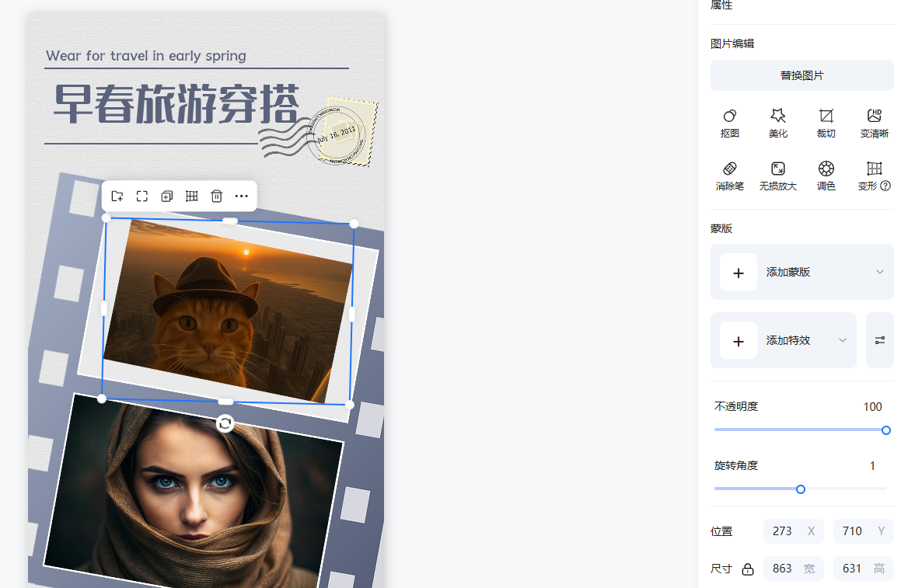The width and height of the screenshot is (901, 588).
Task: Click the folder-plus icon in the floating toolbar
Action: [117, 197]
